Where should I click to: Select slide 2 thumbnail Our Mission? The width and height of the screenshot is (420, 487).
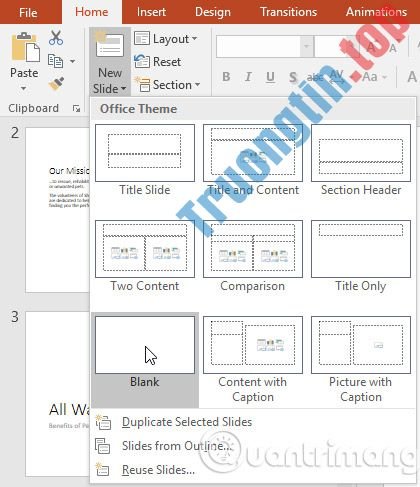pos(57,210)
